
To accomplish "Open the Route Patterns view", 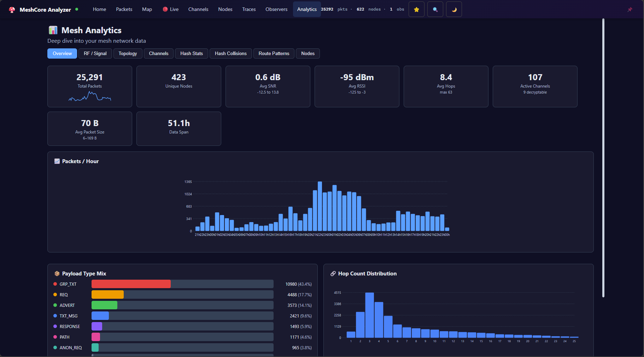I will tap(274, 53).
